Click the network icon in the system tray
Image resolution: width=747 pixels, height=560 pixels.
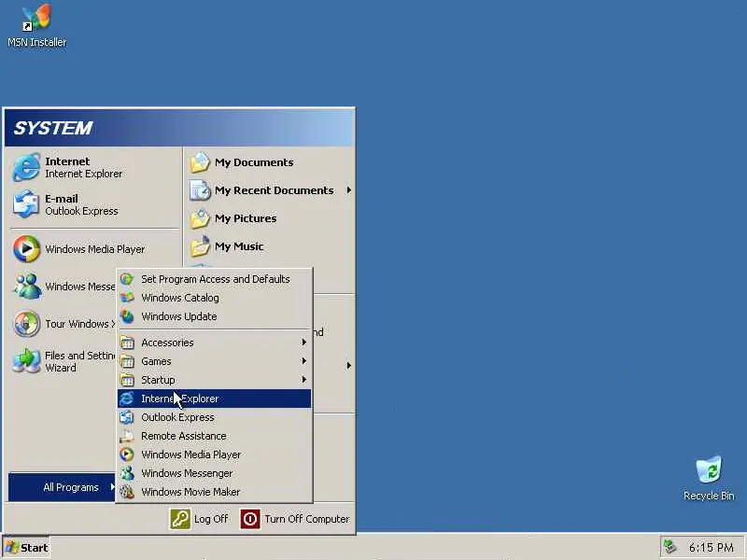tap(670, 547)
